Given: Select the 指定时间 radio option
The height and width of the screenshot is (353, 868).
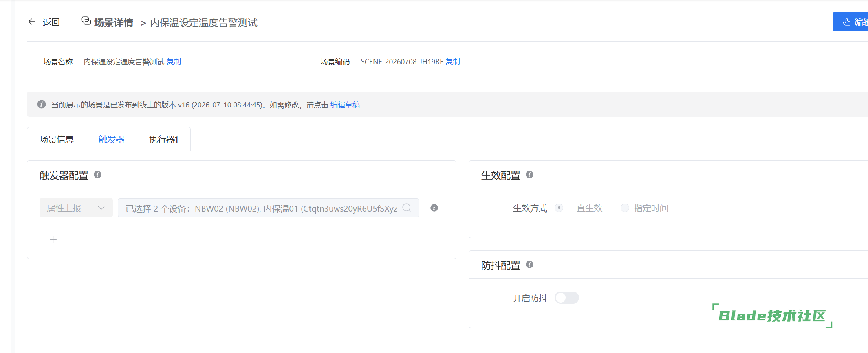Looking at the screenshot, I should [x=625, y=208].
